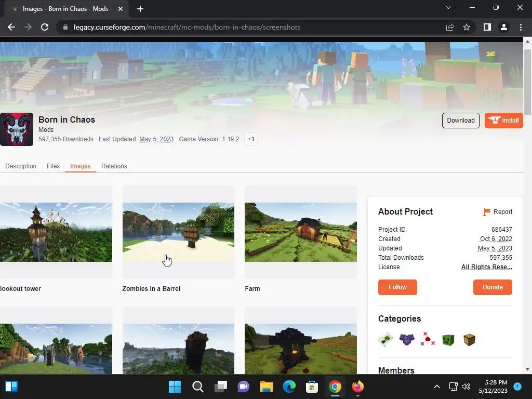This screenshot has height=399, width=532.
Task: Open the dark hut with fire screenshot
Action: click(x=301, y=349)
